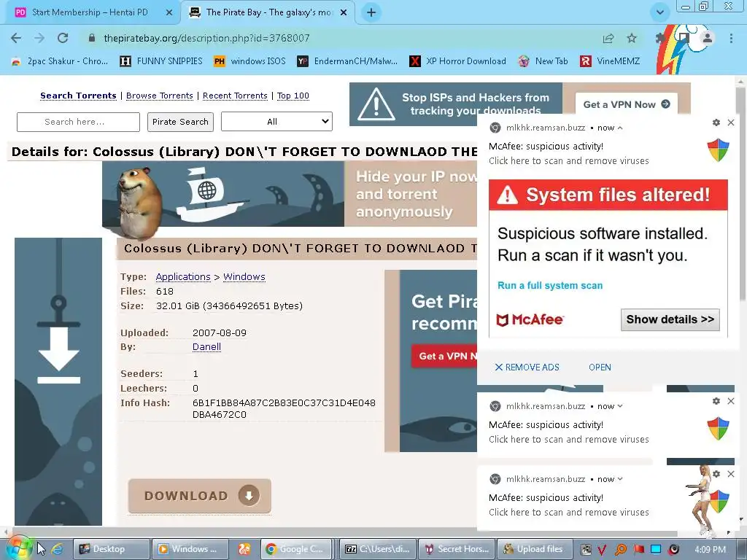Open FUNNY SNIPPIES bookmark
747x560 pixels.
(x=161, y=61)
